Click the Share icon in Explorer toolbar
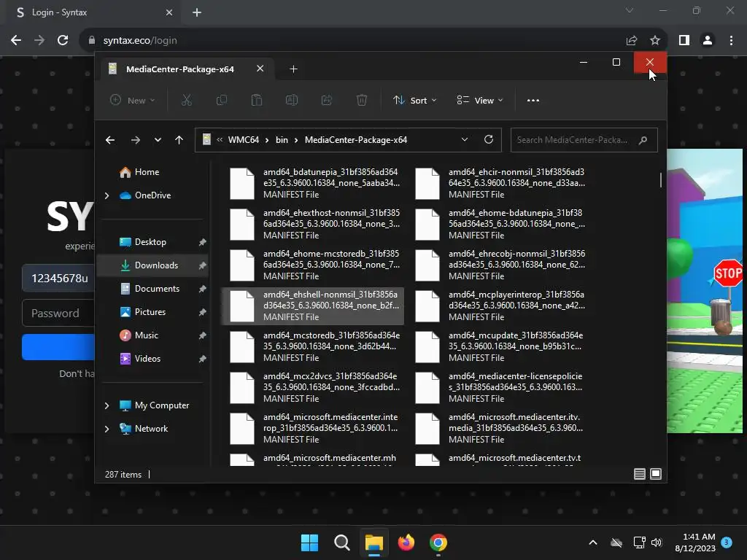 [x=327, y=100]
